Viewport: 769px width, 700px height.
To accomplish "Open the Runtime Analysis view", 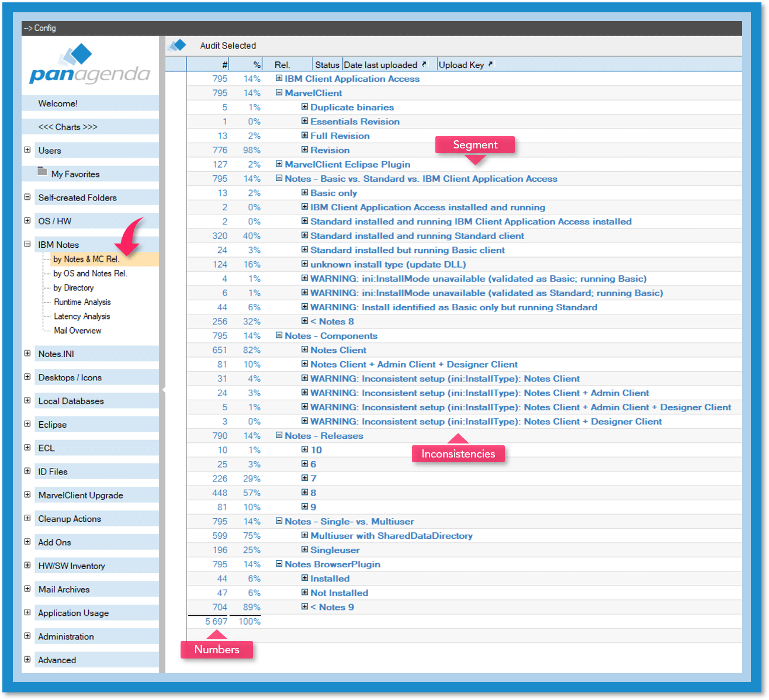I will pyautogui.click(x=82, y=302).
